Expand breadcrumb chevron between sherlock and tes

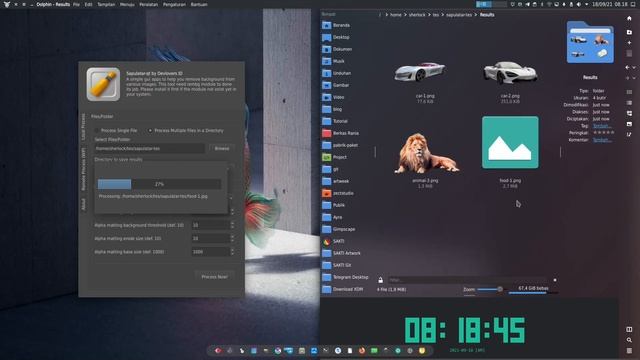coord(429,15)
